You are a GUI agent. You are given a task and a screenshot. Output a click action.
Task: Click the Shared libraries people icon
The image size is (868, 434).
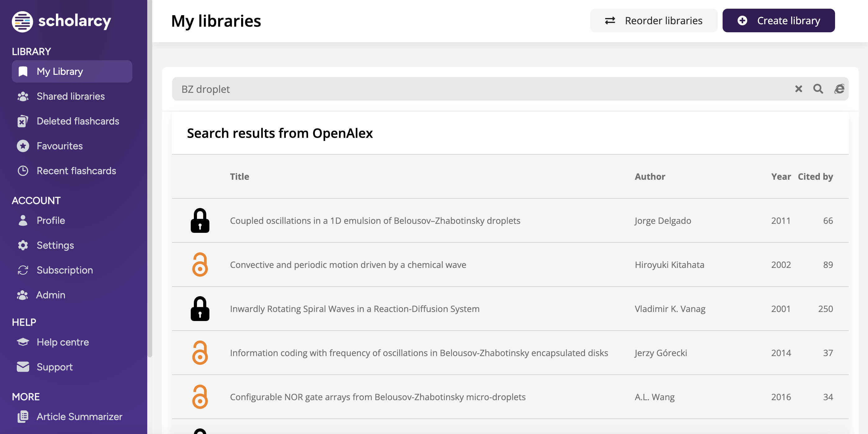23,96
